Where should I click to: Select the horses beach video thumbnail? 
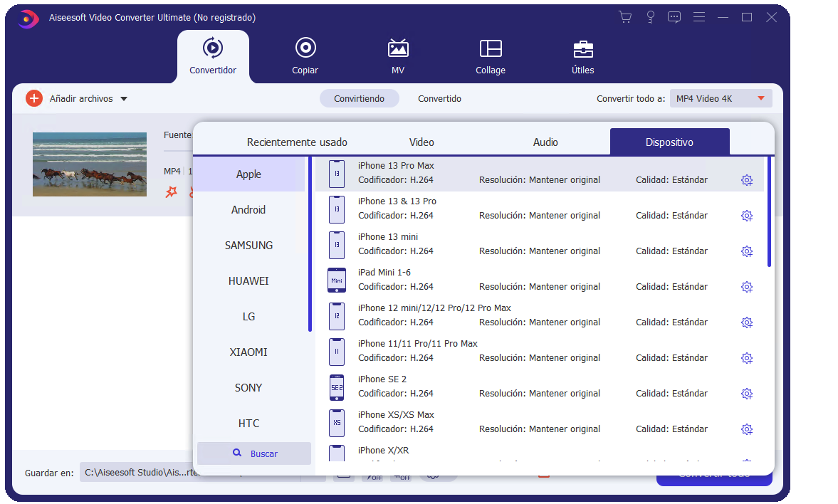pos(90,164)
